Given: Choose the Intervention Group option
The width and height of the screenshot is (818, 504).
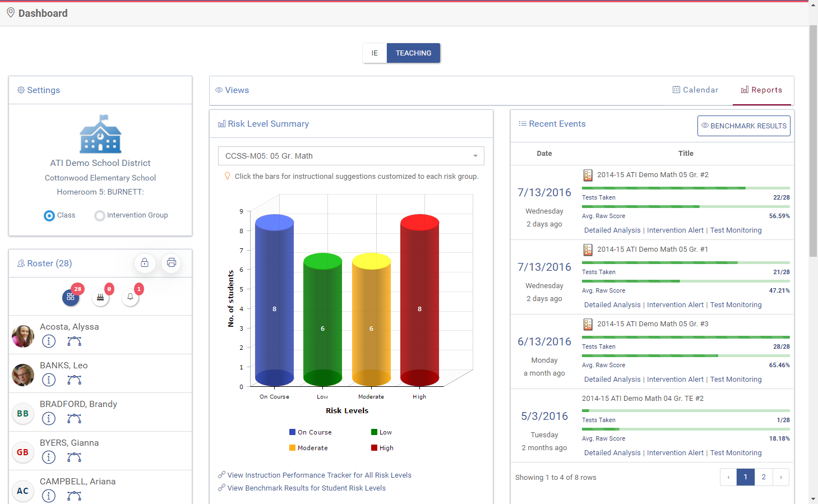Looking at the screenshot, I should pos(99,215).
